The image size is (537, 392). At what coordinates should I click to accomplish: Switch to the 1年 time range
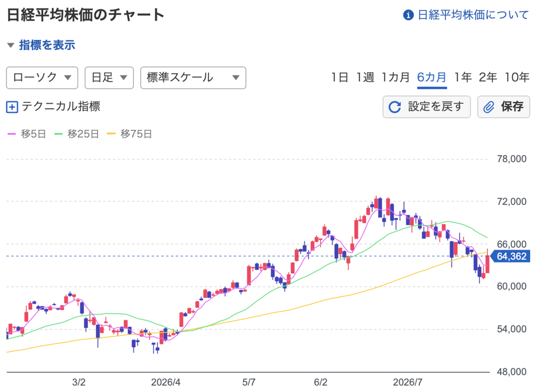463,77
